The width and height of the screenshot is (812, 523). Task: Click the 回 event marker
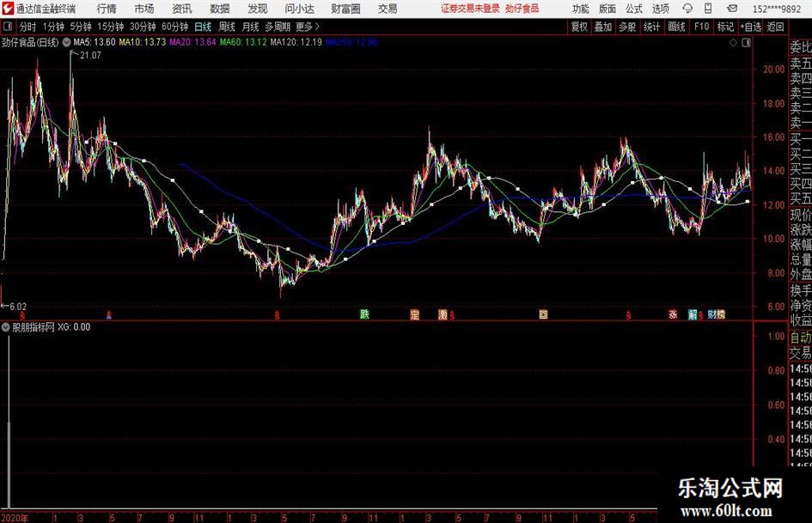(543, 314)
